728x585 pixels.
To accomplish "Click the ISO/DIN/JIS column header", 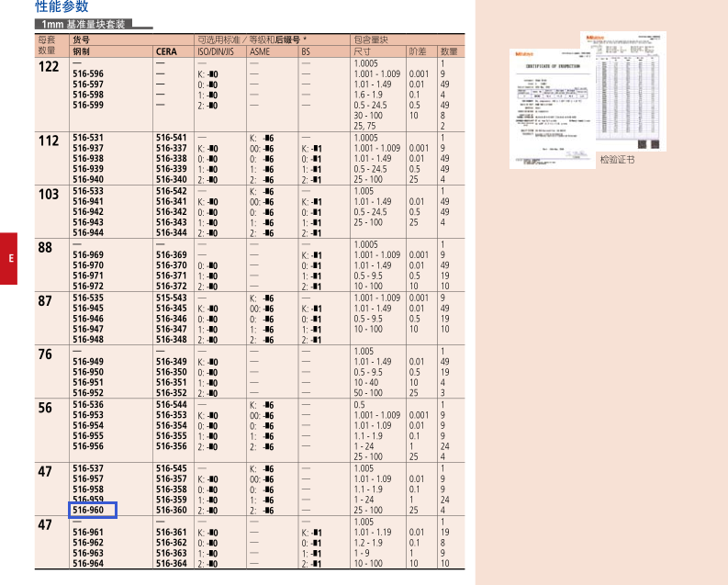I will coord(216,51).
